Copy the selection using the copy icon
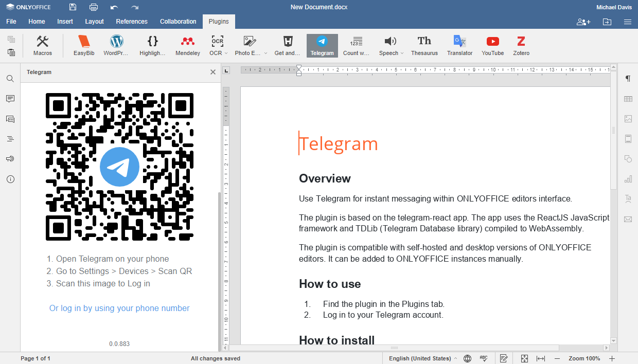Image resolution: width=638 pixels, height=364 pixels. [x=11, y=40]
